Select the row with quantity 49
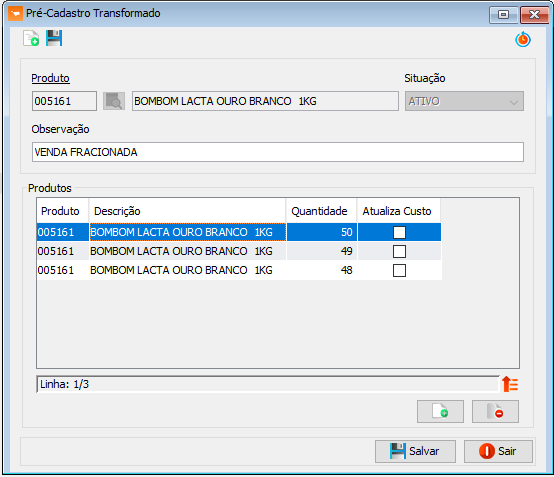This screenshot has height=477, width=554. [239, 251]
